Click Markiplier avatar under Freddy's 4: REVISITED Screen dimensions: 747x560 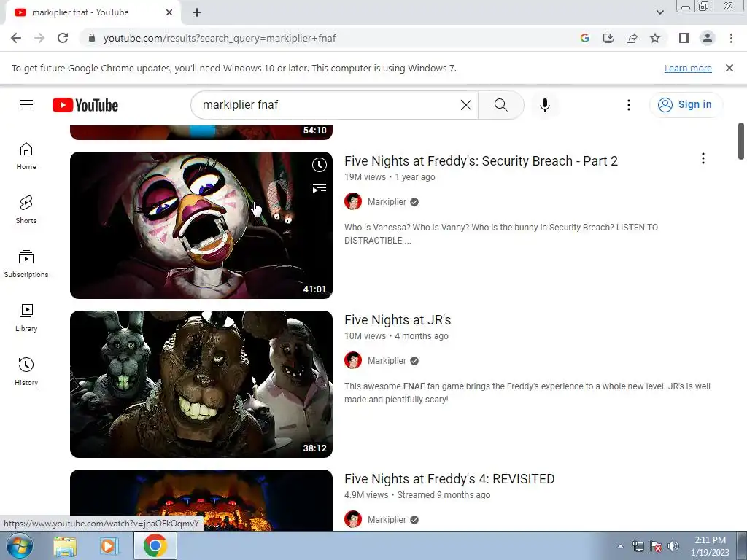tap(353, 519)
